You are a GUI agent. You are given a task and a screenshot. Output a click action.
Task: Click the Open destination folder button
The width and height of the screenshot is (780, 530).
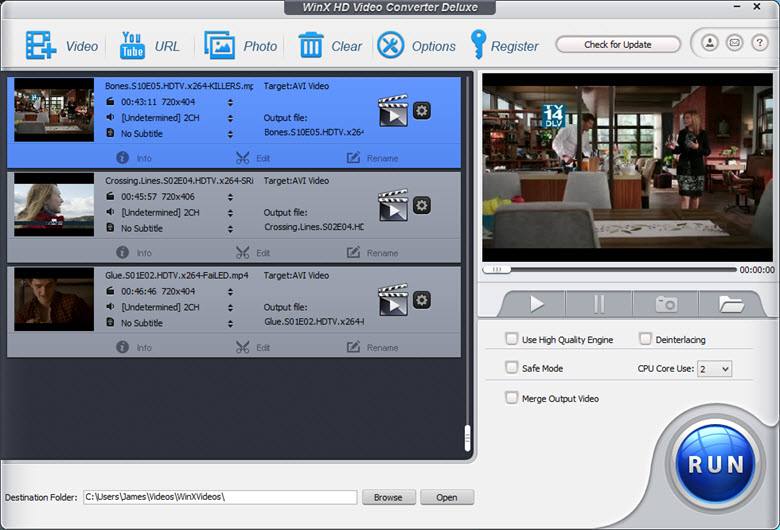[x=447, y=497]
